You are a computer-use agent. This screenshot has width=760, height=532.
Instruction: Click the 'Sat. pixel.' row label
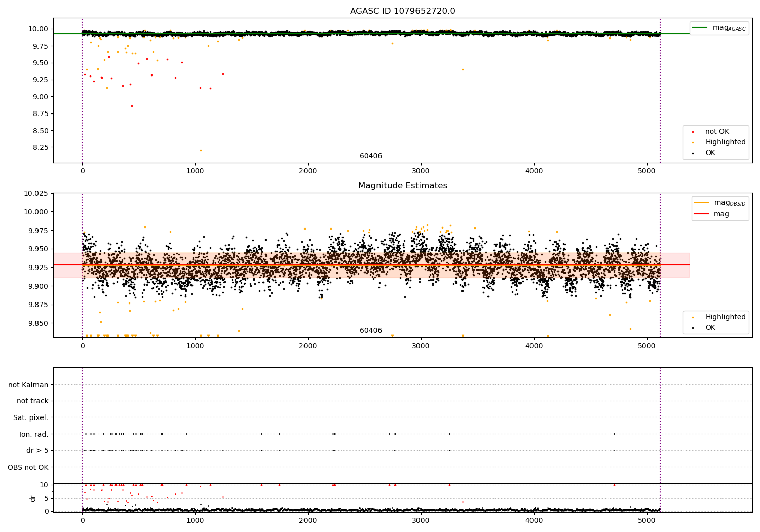(31, 417)
